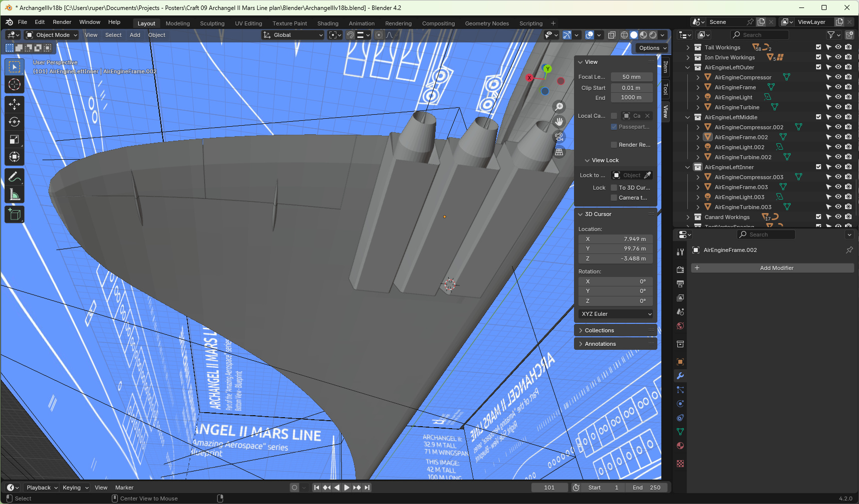
Task: Uncheck Tail Workings collection checkbox
Action: tap(819, 47)
